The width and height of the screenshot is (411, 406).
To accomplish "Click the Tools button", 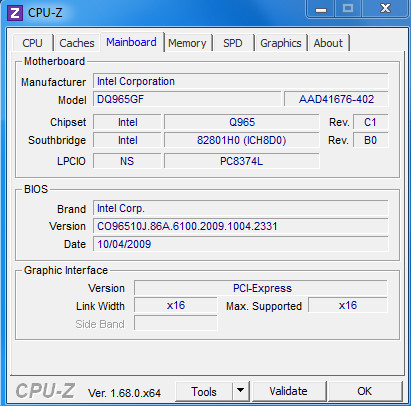I will [204, 391].
